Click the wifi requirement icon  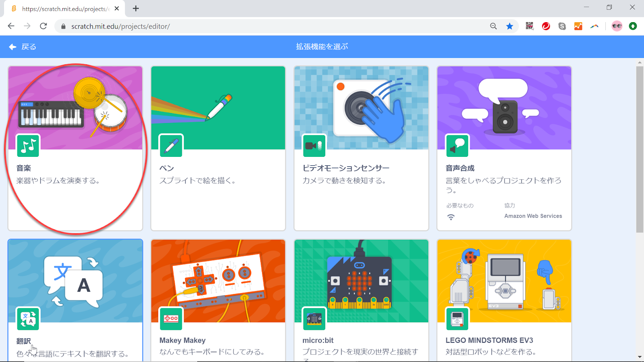[451, 217]
